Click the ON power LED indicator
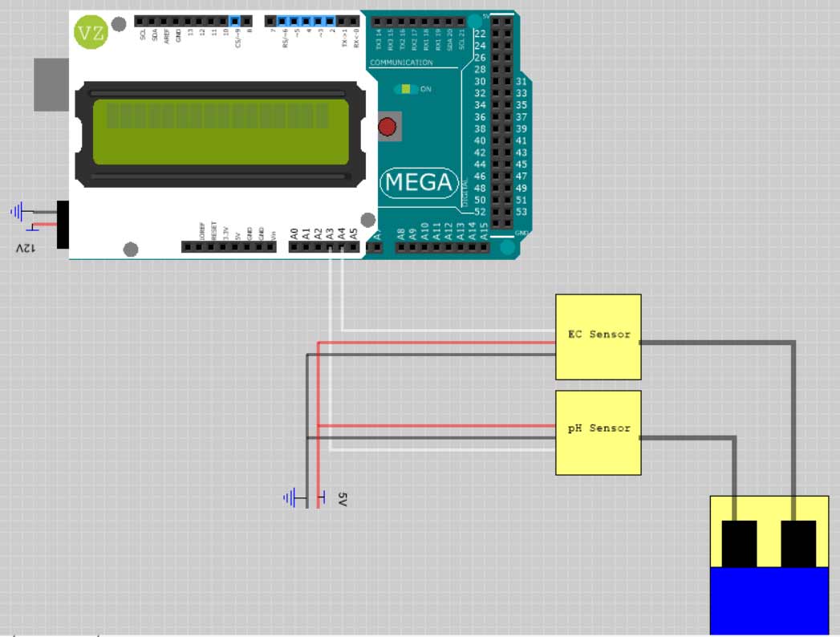840x637 pixels. pyautogui.click(x=406, y=89)
